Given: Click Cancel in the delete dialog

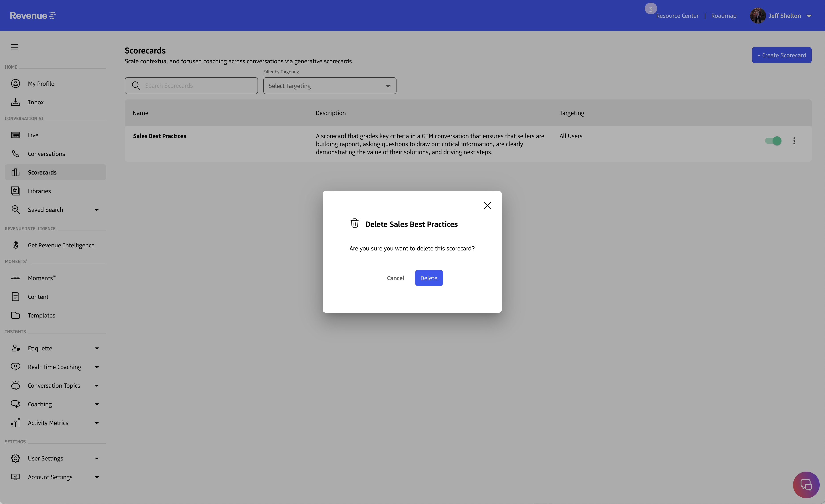Looking at the screenshot, I should click(395, 278).
